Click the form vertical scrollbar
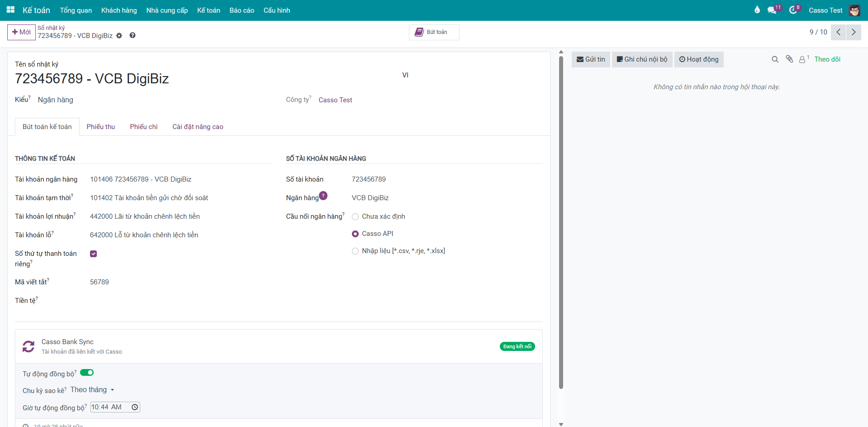868x427 pixels. pos(561,222)
